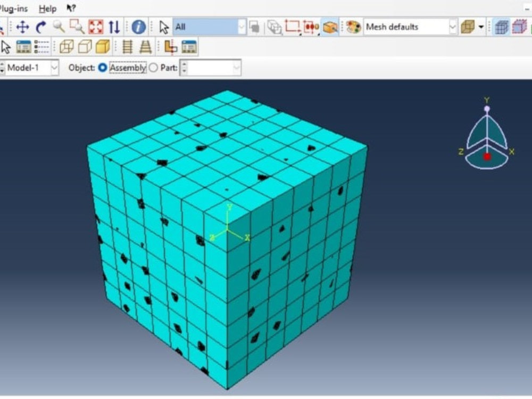The width and height of the screenshot is (532, 399).
Task: Open the views toolbox dropdown arrow
Action: point(480,26)
